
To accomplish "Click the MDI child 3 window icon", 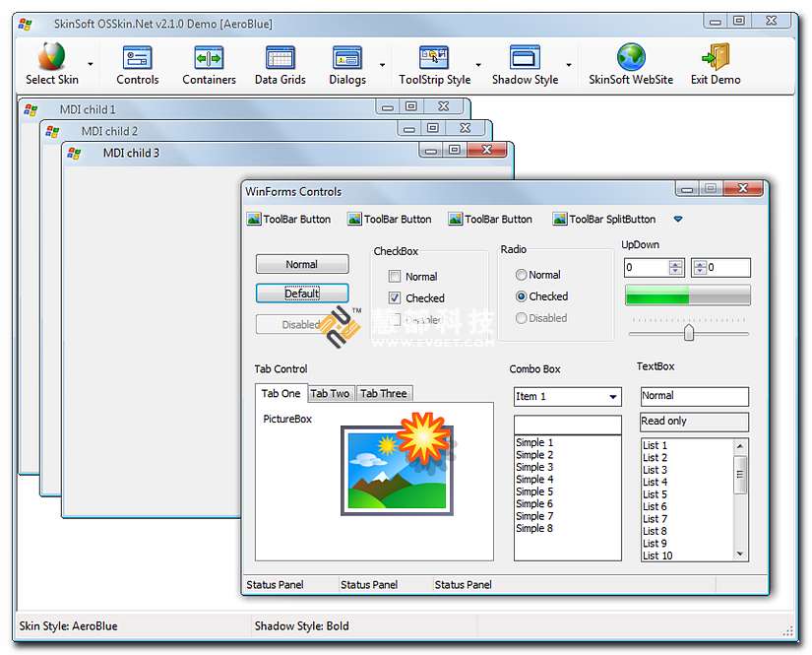I will [x=74, y=154].
